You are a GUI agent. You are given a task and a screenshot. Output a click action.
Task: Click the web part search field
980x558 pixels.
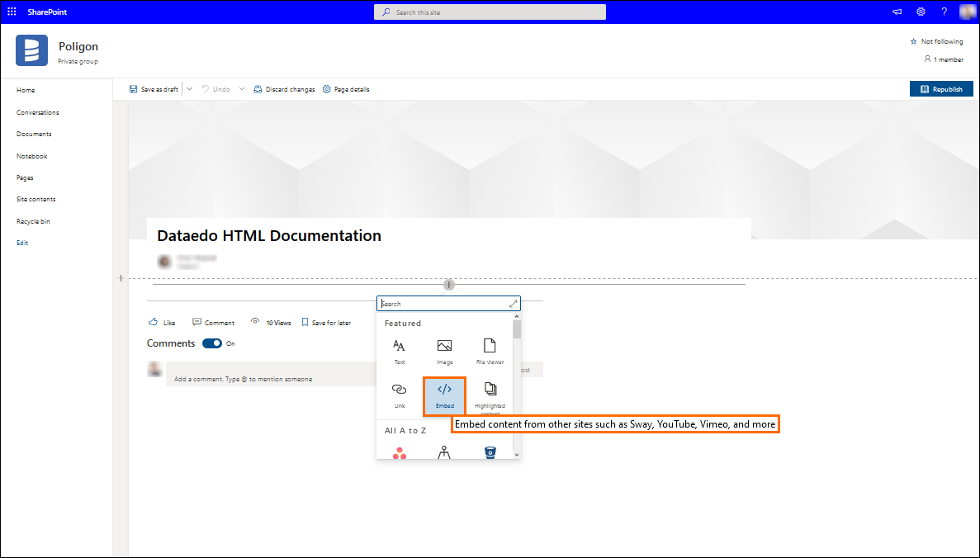(443, 304)
